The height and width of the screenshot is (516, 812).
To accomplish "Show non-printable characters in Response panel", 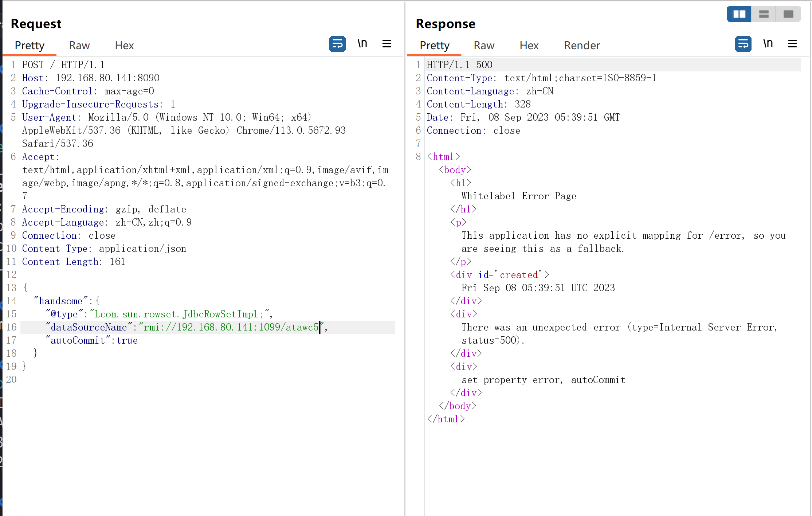I will (768, 44).
